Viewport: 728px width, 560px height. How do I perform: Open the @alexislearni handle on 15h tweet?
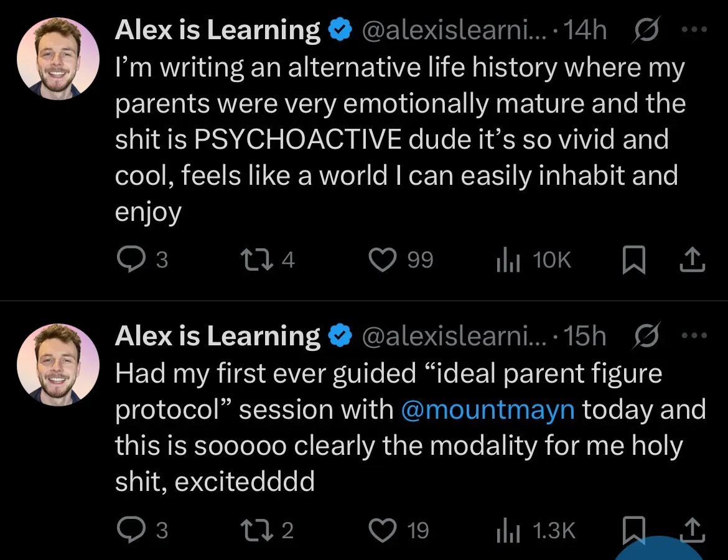click(455, 337)
